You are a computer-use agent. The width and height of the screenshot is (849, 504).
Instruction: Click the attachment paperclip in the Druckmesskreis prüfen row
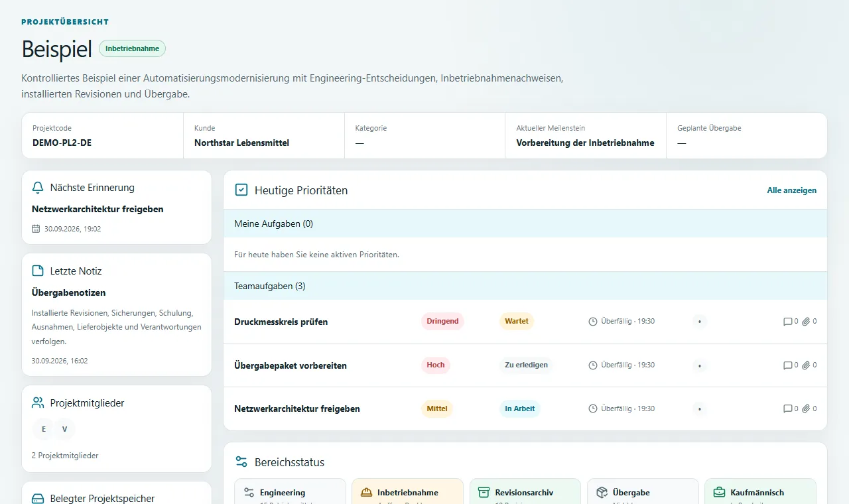click(806, 322)
